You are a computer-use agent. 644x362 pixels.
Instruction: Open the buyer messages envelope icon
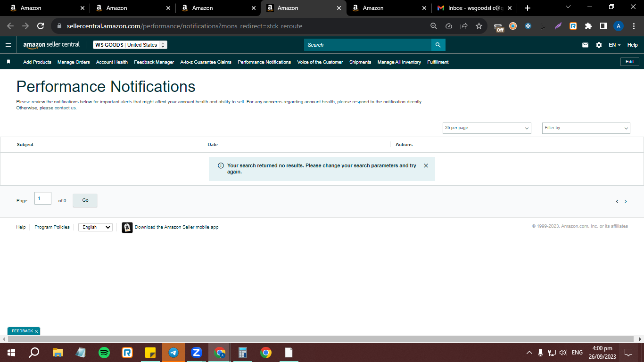tap(585, 45)
